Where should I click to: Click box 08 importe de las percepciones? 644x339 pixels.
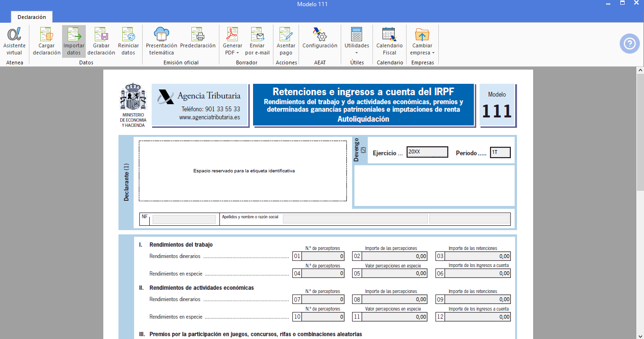(x=395, y=299)
